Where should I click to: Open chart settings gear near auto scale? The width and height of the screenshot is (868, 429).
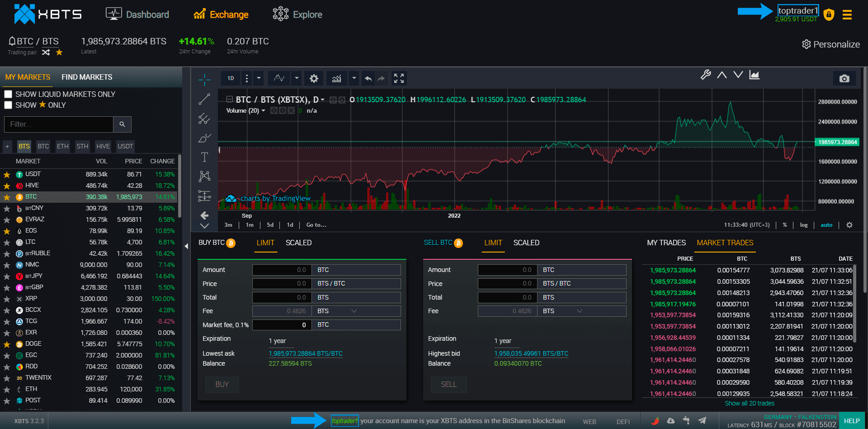click(x=849, y=225)
